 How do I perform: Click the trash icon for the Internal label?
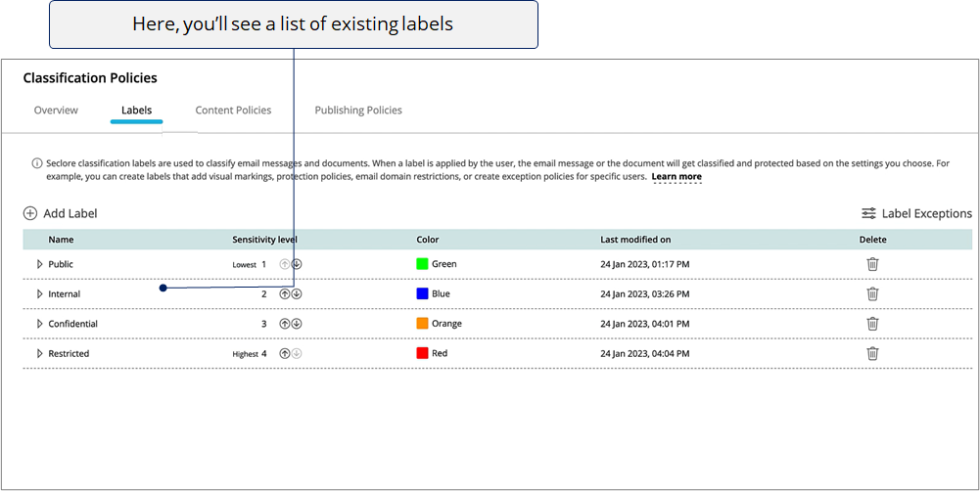(x=872, y=293)
